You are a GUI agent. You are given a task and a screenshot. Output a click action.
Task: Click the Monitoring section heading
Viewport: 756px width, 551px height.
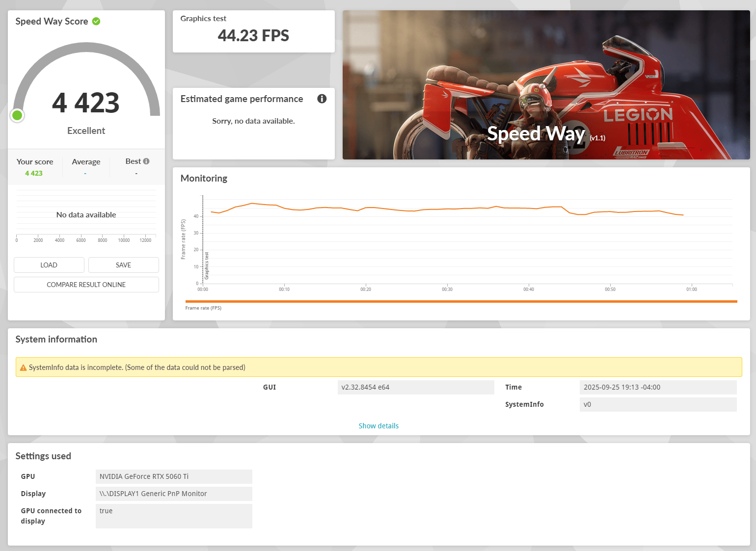(x=204, y=178)
